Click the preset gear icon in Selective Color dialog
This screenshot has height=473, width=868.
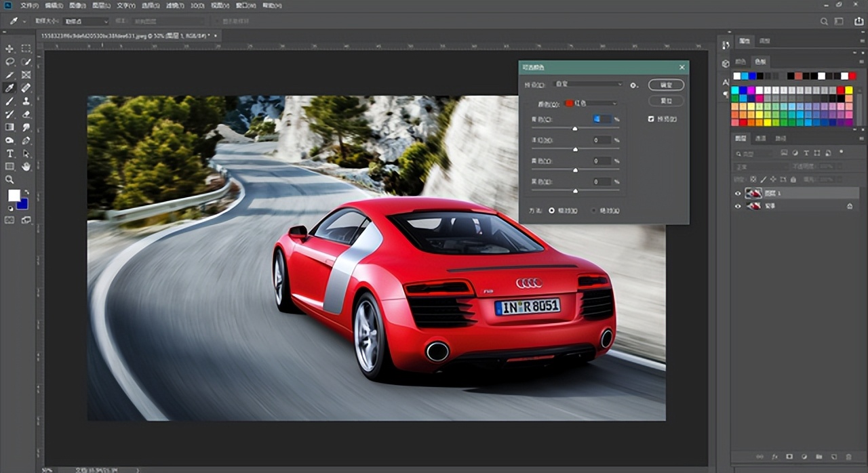tap(633, 85)
